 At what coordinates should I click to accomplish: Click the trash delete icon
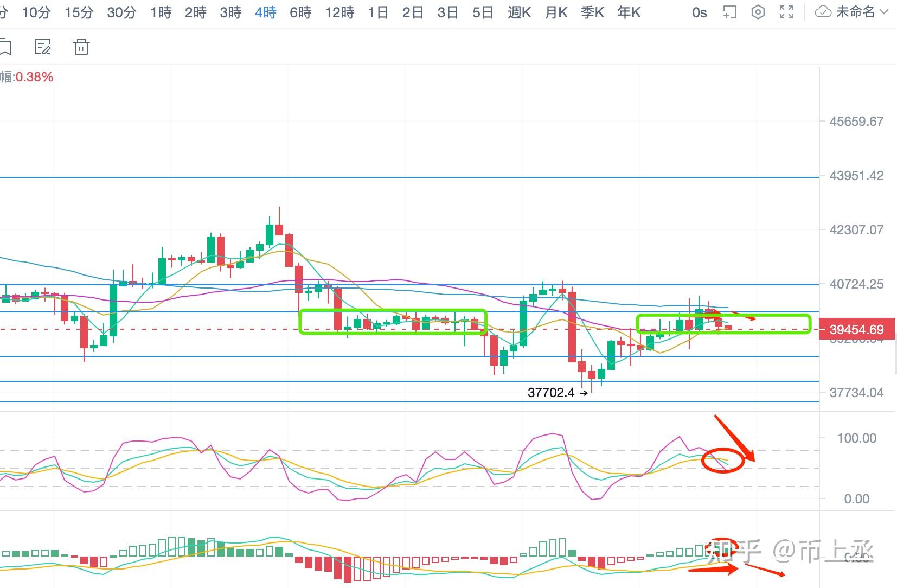(81, 48)
